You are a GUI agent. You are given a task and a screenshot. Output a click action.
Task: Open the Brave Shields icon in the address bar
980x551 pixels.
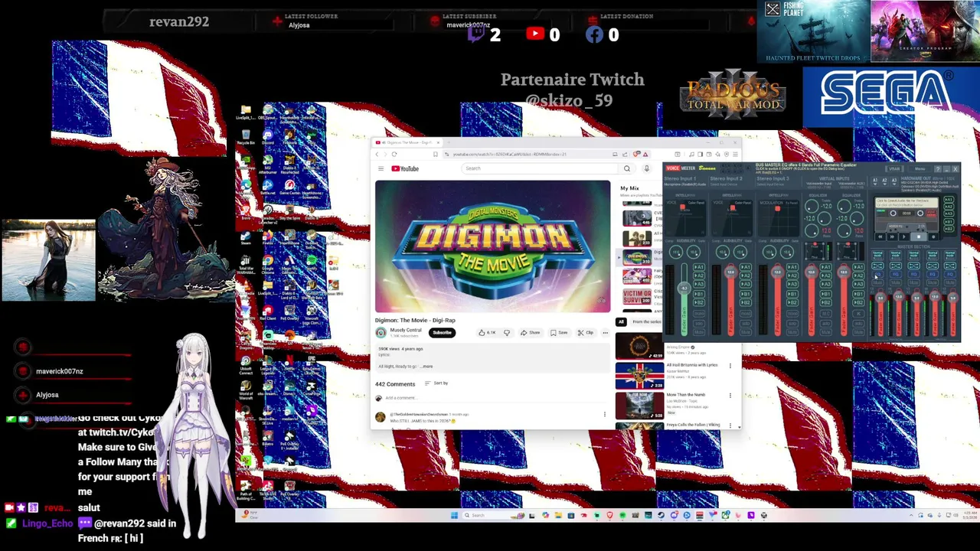pos(635,155)
